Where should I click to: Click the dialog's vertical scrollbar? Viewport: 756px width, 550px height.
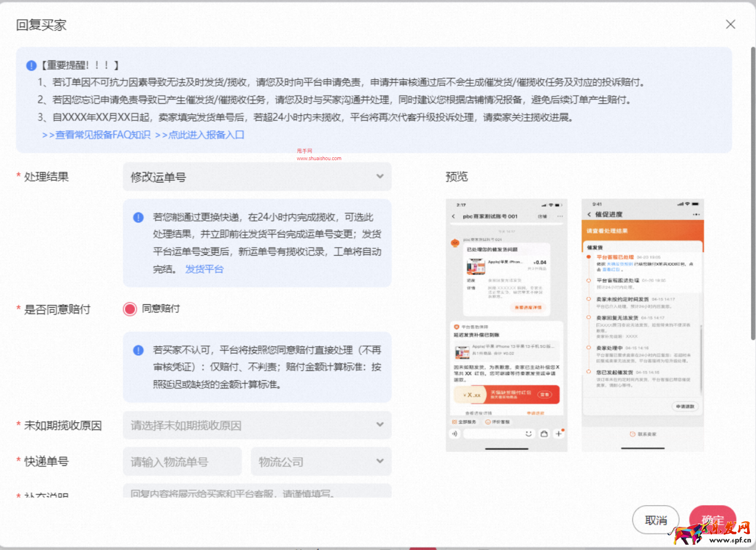coord(753,194)
